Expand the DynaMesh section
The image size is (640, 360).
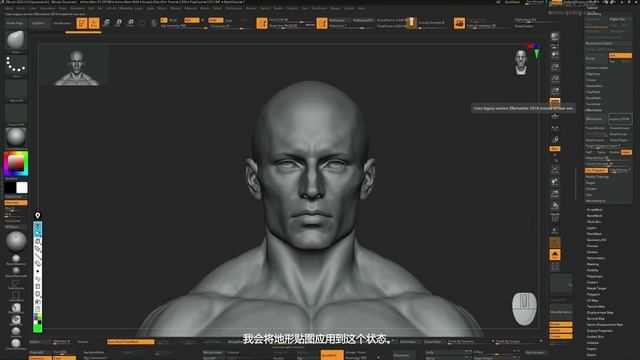pyautogui.click(x=594, y=98)
